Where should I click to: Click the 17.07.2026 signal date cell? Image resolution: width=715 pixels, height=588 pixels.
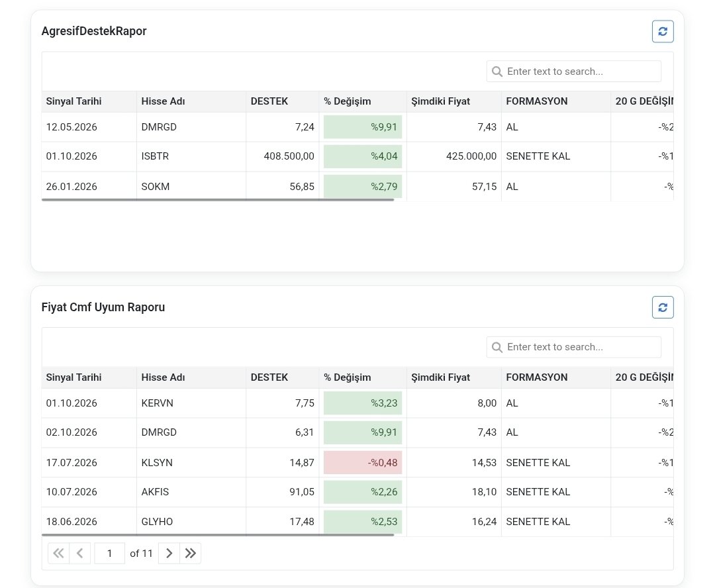pos(89,463)
